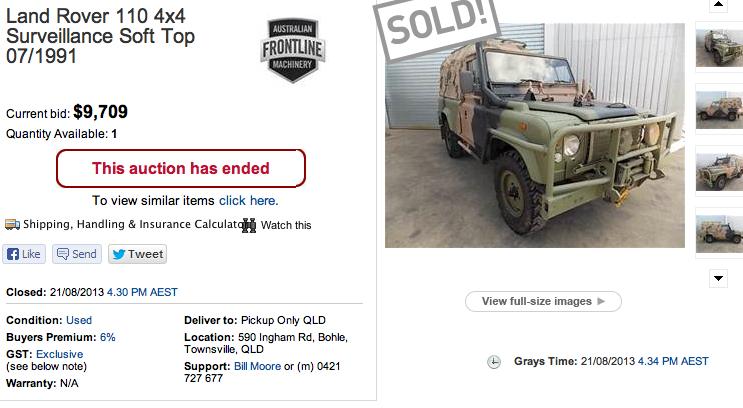Click the GST Exclusive link
This screenshot has height=408, width=743.
coord(60,354)
